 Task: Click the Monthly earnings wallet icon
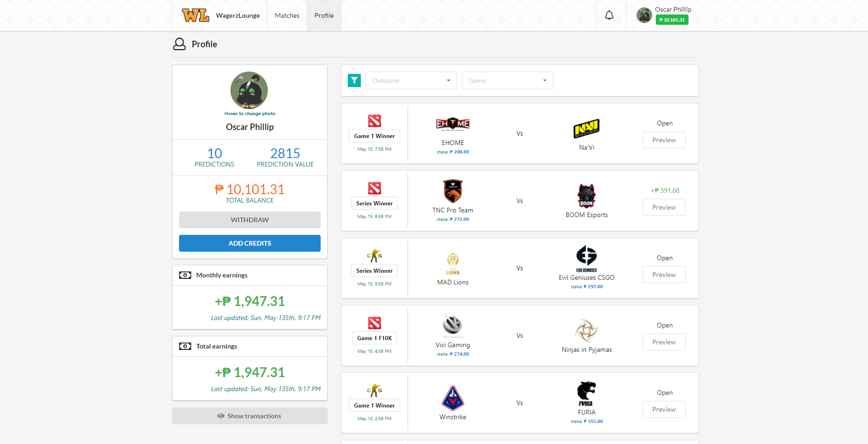pos(185,275)
